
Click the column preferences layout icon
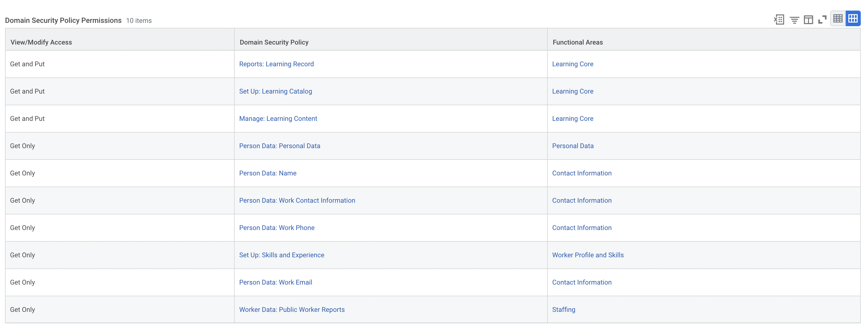click(x=808, y=20)
